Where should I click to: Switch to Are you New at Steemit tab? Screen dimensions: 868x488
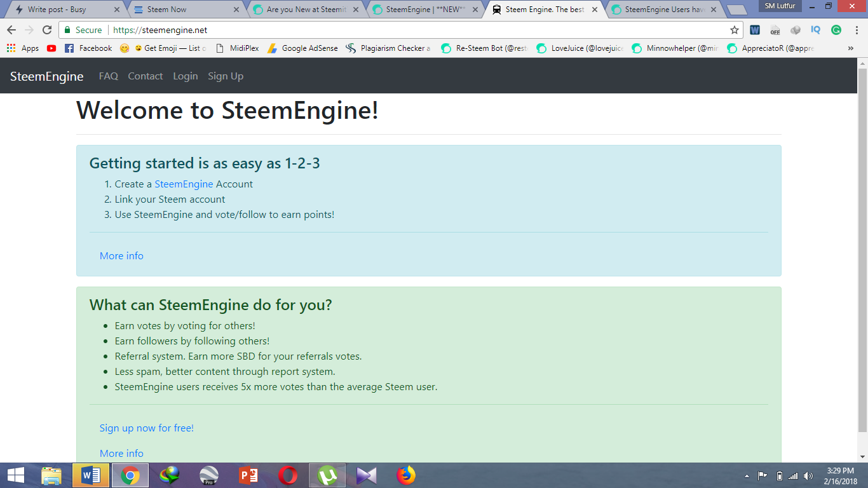click(x=304, y=10)
